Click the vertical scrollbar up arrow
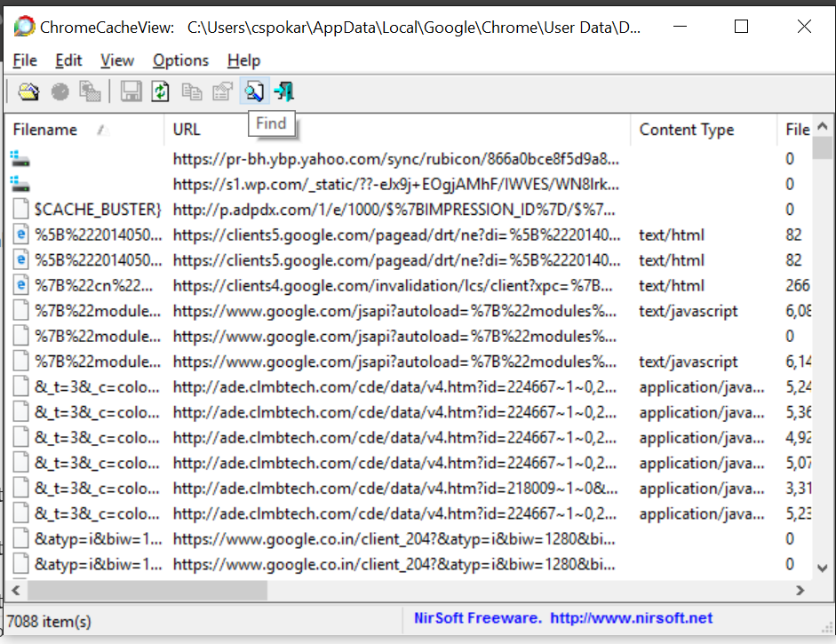The image size is (836, 644). click(822, 126)
